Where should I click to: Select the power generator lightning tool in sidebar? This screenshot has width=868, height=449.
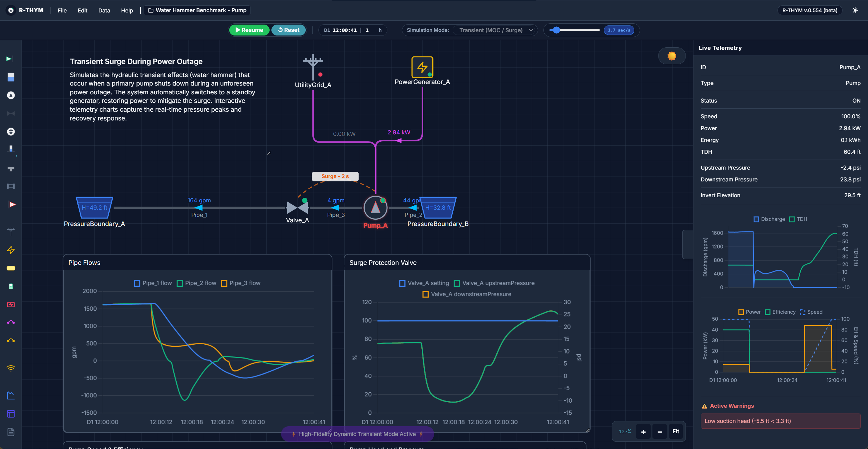(11, 250)
